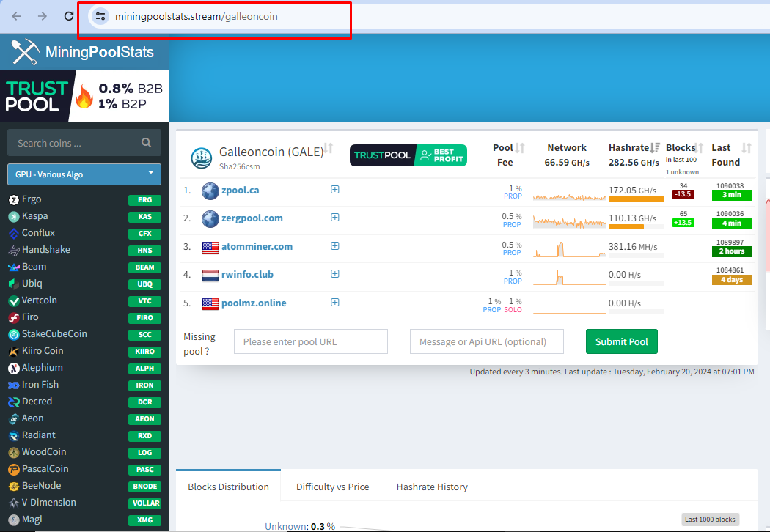Sort table by Pool Fee
770x532 pixels.
(520, 148)
